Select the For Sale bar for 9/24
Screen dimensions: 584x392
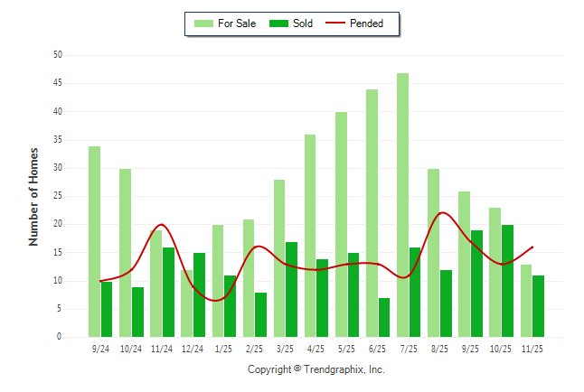[x=94, y=241]
